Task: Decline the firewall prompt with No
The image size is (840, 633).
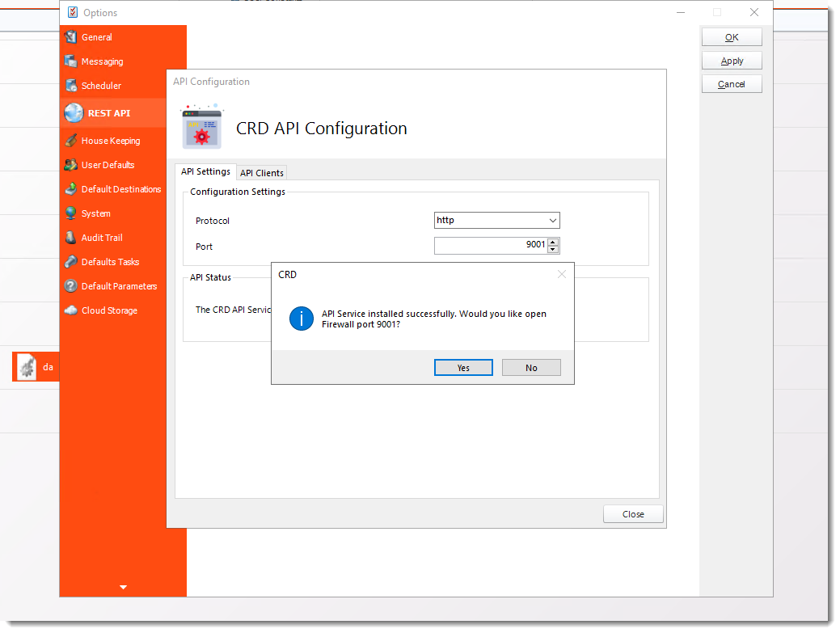Action: (531, 367)
